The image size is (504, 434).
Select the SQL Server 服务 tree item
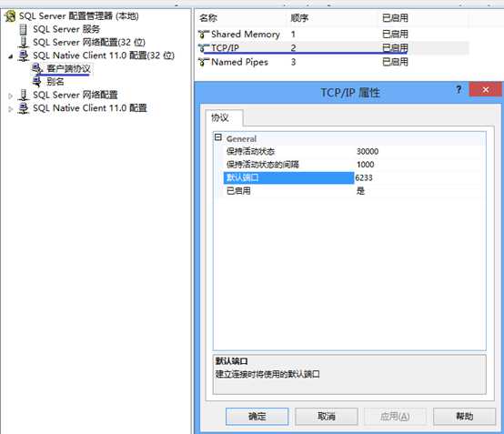[66, 29]
